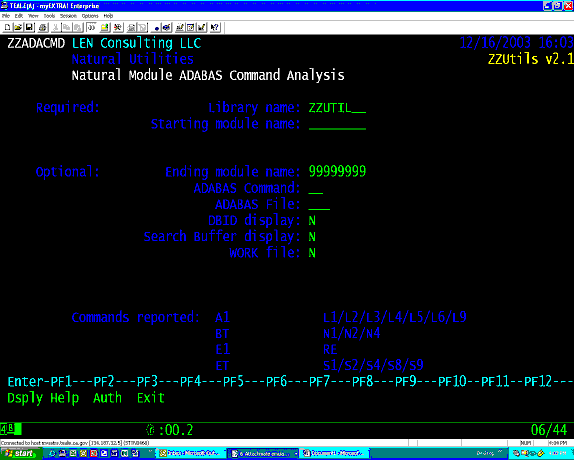Open the Options menu
This screenshot has height=461, width=576.
click(x=90, y=16)
